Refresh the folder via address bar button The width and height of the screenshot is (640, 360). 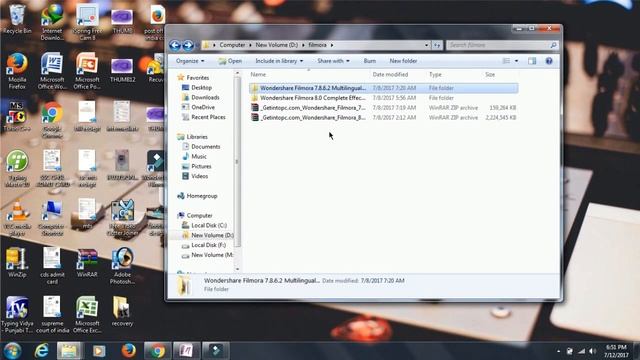click(437, 45)
